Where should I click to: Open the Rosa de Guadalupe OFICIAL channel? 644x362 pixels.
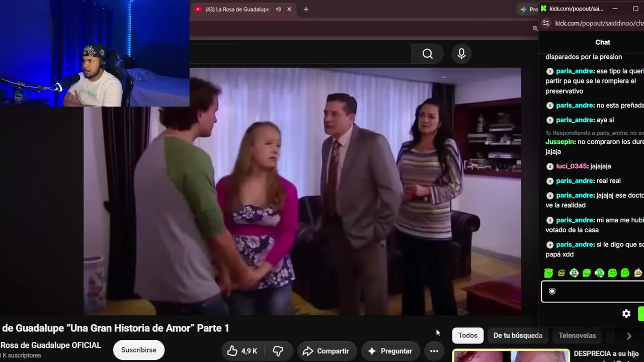pos(51,345)
